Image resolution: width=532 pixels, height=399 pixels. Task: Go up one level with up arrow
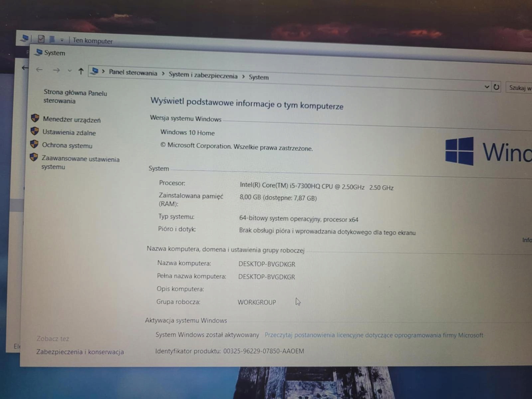(81, 71)
